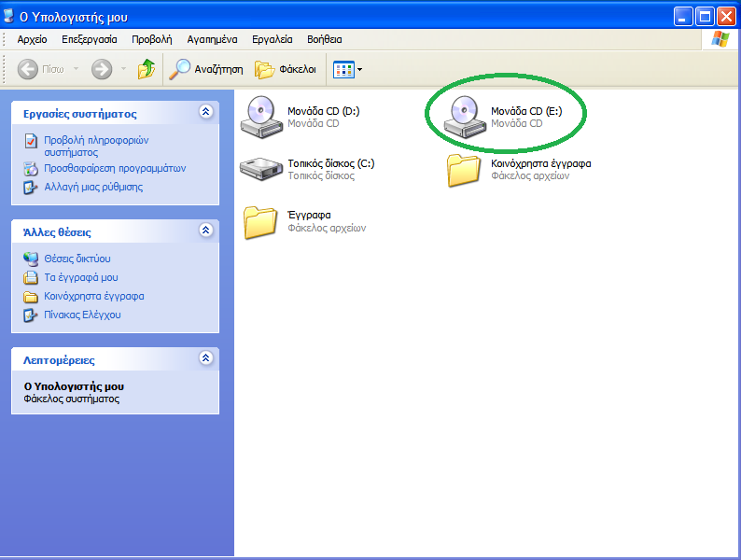Maximize the My Computer window

pos(705,17)
